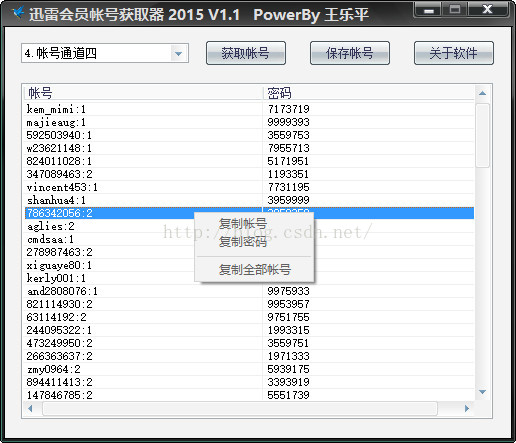Click the horizontal scroll right arrow
This screenshot has width=516, height=443.
pyautogui.click(x=467, y=408)
